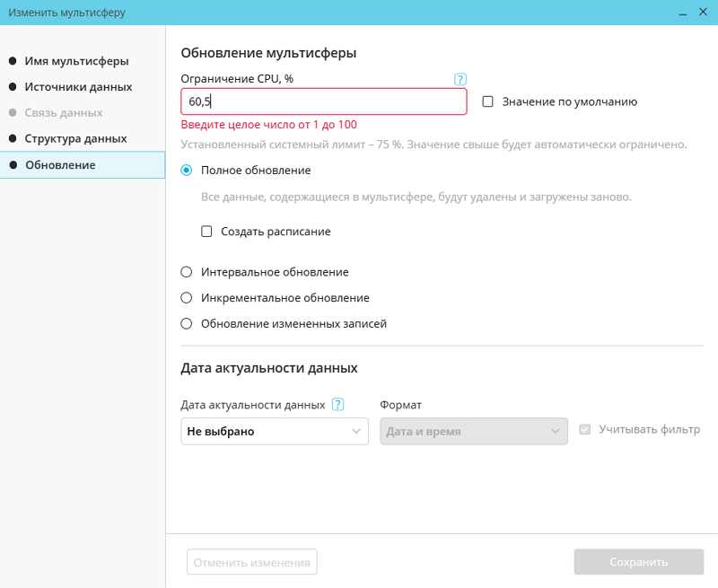Select the Обновление sidebar step
718x588 pixels.
(60, 165)
